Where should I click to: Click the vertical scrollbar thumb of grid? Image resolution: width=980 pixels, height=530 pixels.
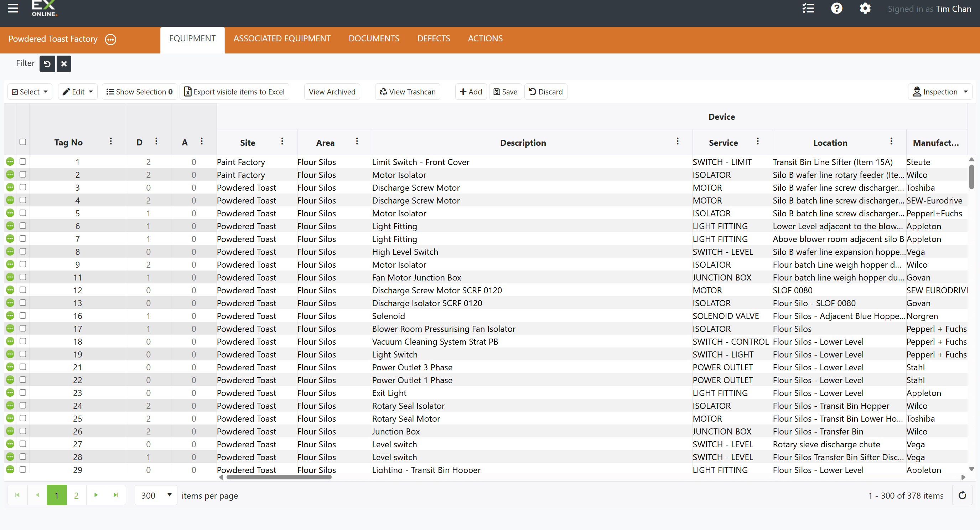pos(971,176)
